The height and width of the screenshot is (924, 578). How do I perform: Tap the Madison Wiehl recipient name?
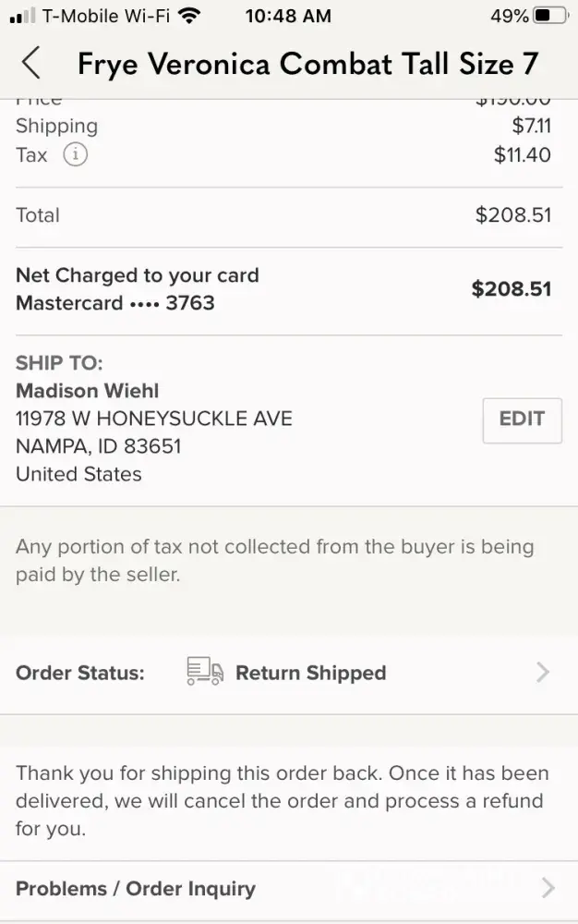click(88, 391)
